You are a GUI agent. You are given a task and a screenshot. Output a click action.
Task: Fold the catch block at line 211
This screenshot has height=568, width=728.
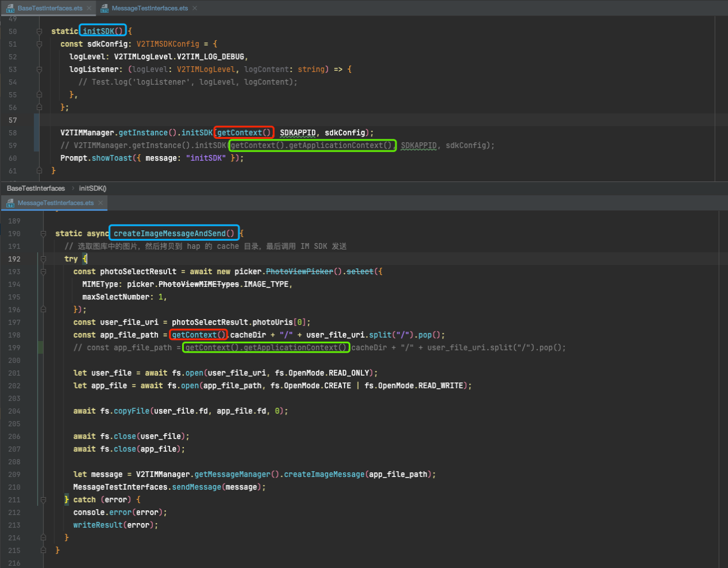click(x=43, y=499)
